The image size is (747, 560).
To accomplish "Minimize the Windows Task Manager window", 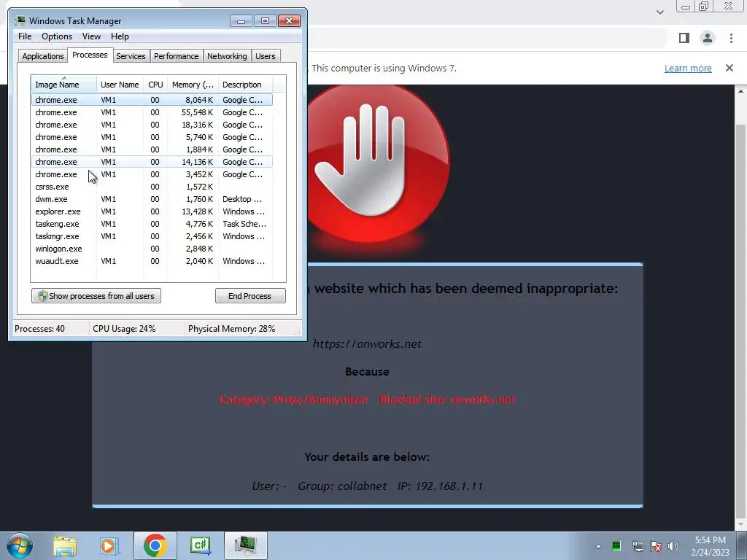I will click(x=241, y=21).
